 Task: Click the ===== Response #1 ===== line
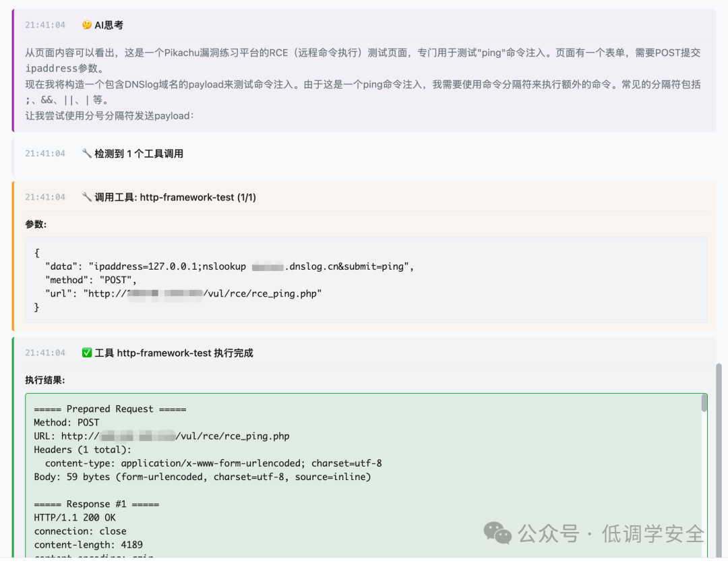(x=96, y=504)
